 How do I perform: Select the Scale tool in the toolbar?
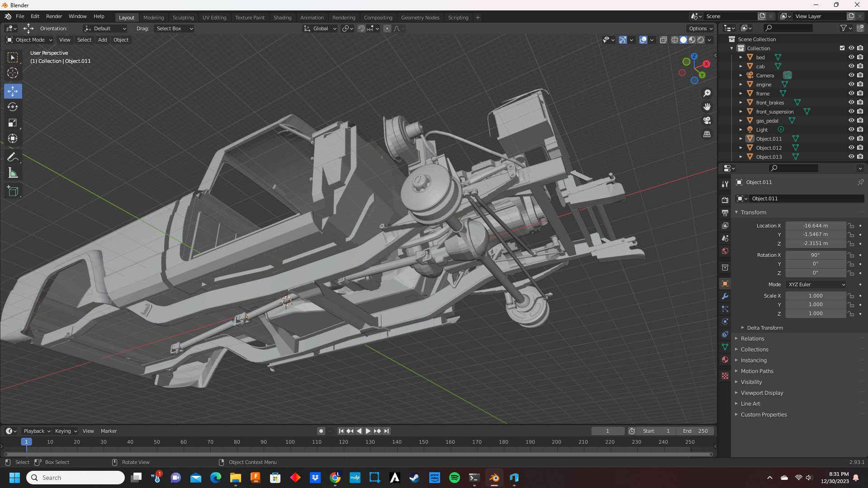click(13, 123)
